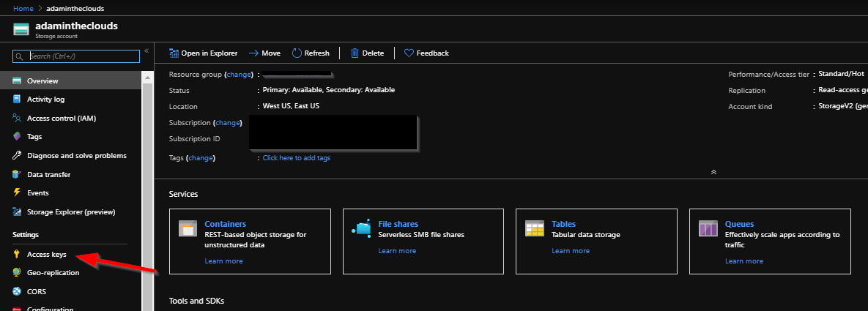Image resolution: width=868 pixels, height=311 pixels.
Task: Click the Home breadcrumb link
Action: tap(23, 8)
